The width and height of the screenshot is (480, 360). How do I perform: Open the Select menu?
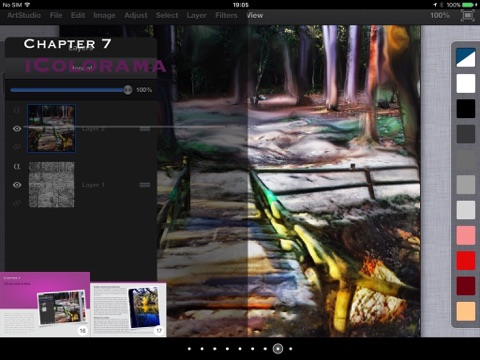click(x=167, y=15)
